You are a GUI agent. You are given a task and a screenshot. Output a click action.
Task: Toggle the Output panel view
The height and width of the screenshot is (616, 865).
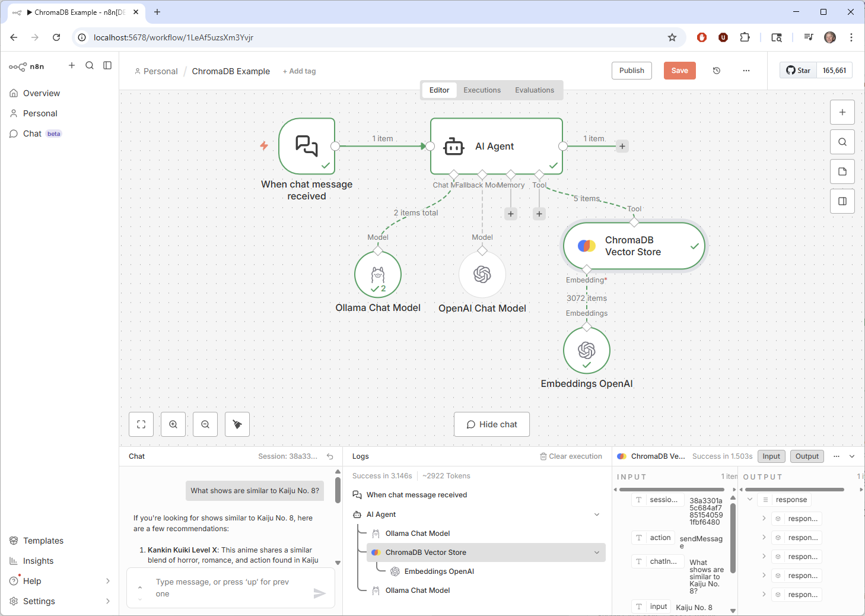pos(807,456)
